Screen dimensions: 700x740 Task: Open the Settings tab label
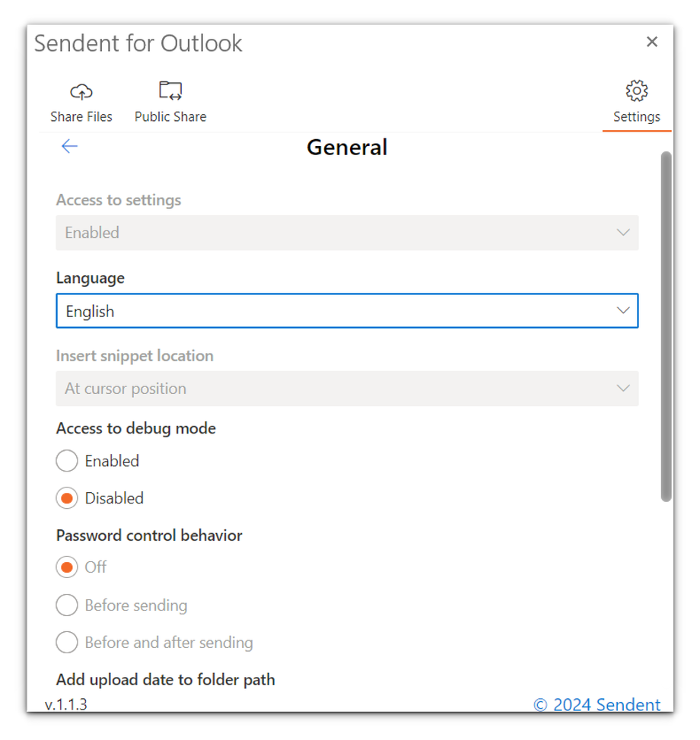click(637, 117)
